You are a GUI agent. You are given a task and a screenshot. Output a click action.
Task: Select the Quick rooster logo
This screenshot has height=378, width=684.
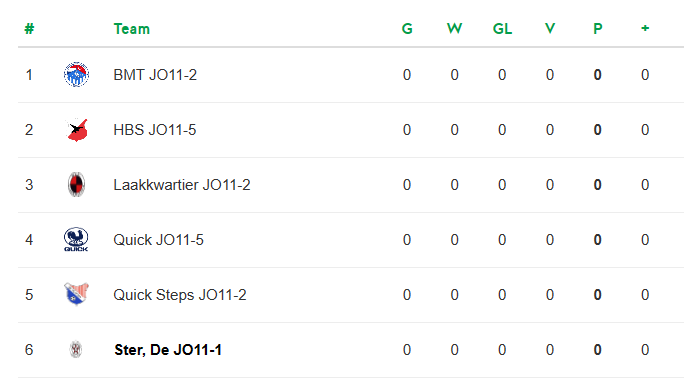coord(76,239)
